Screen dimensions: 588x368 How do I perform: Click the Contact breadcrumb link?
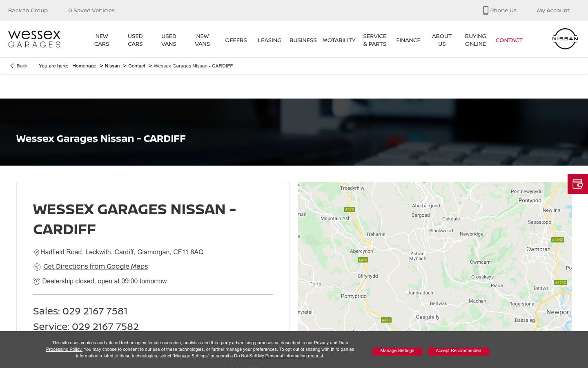click(x=137, y=66)
